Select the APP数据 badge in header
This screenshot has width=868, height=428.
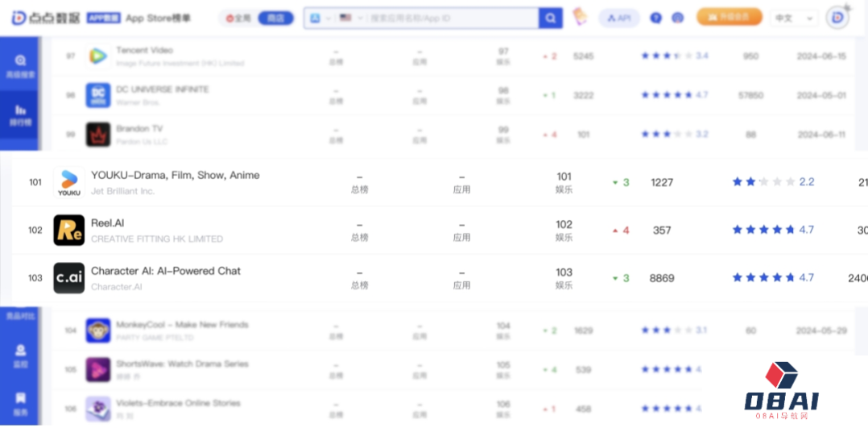point(104,18)
